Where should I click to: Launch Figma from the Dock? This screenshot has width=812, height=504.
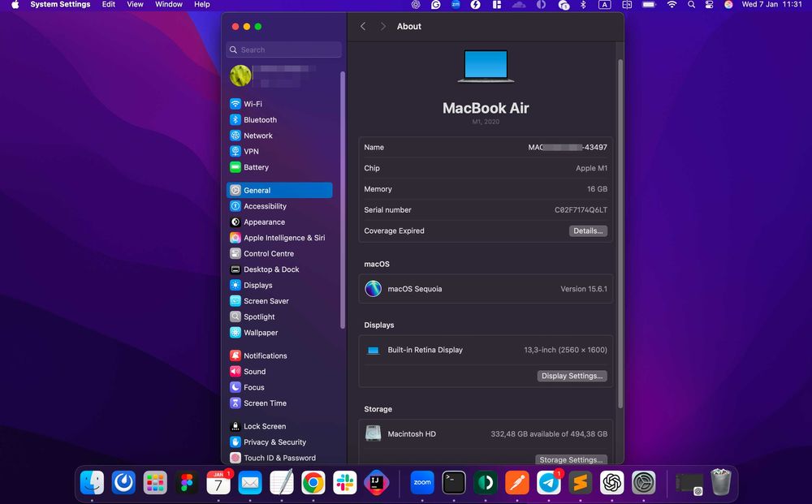click(x=187, y=483)
